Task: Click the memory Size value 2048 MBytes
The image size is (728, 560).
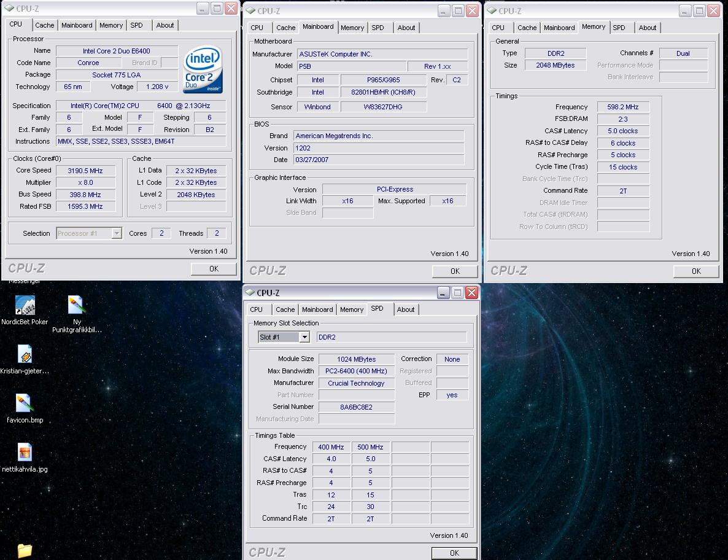Action: coord(556,65)
